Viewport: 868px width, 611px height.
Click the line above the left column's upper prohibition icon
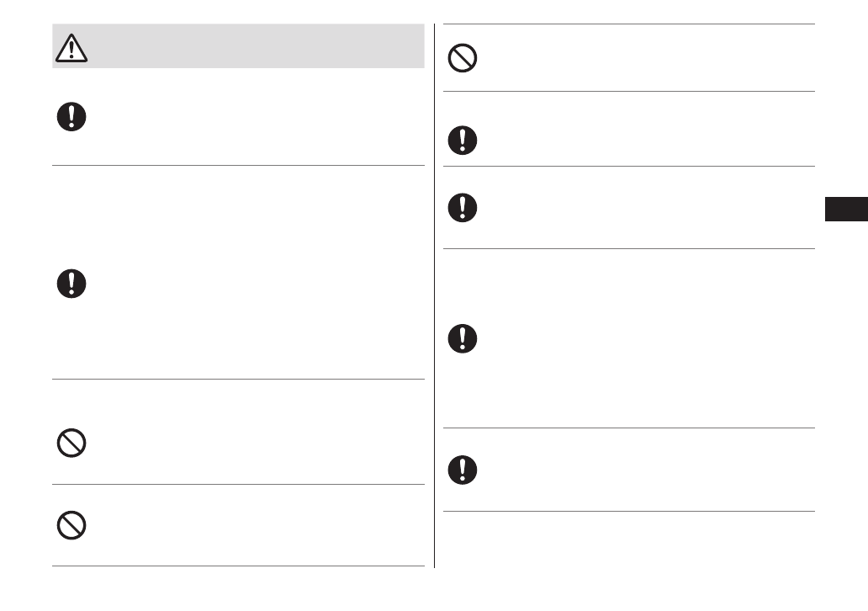click(238, 379)
